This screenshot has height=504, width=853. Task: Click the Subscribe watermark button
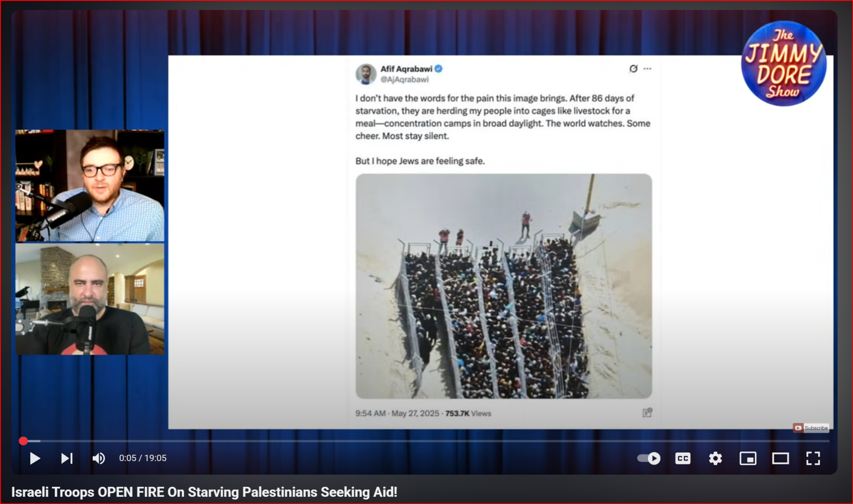click(811, 428)
